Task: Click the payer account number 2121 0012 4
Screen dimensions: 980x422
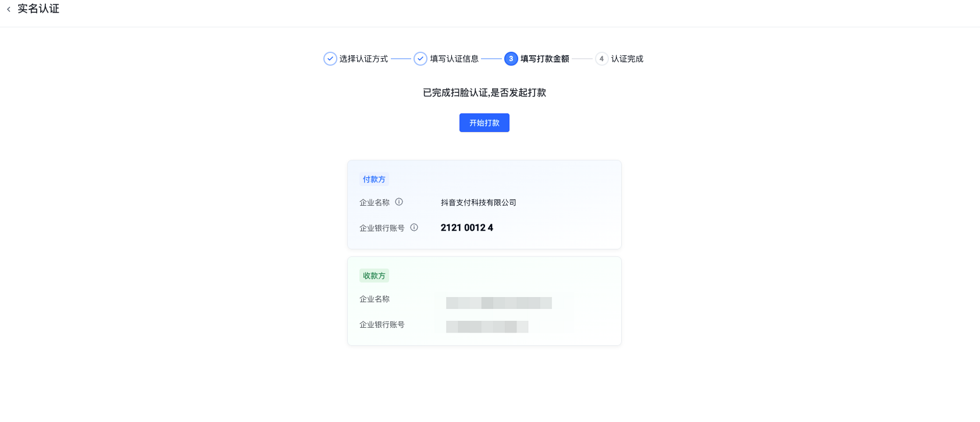Action: click(x=466, y=228)
